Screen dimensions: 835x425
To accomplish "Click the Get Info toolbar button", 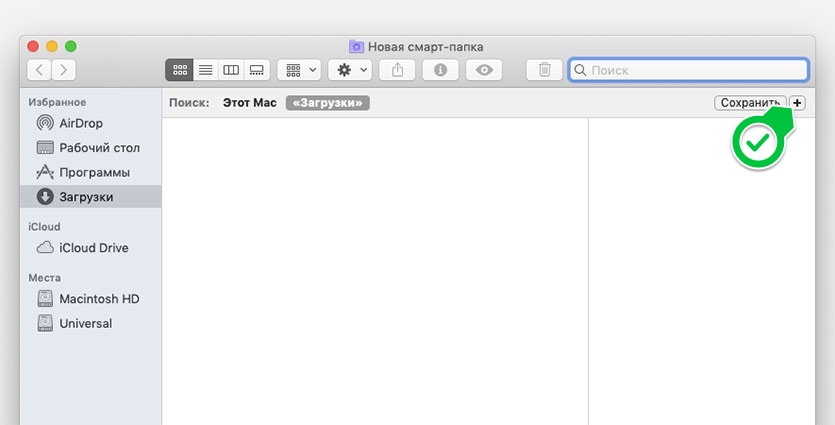I will tap(440, 70).
